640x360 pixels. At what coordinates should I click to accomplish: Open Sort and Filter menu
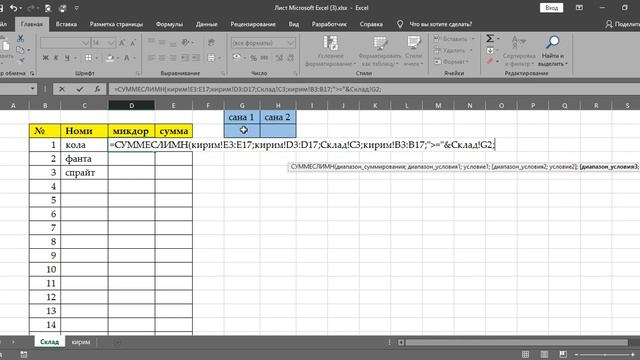(x=519, y=51)
